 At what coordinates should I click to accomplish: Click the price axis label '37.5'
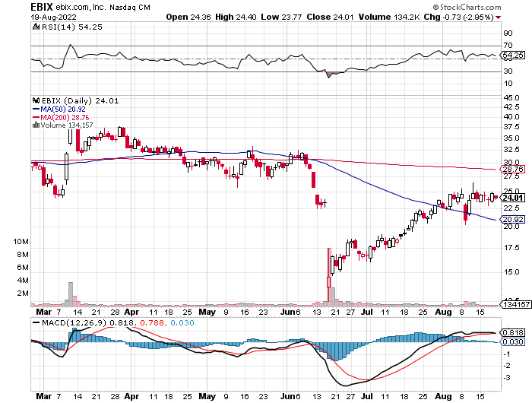click(x=511, y=127)
